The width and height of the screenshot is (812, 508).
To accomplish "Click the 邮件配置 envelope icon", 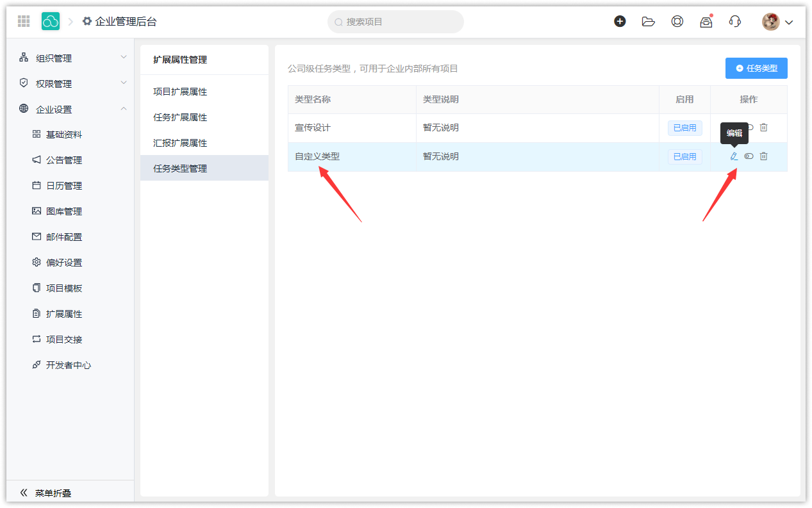I will click(37, 237).
